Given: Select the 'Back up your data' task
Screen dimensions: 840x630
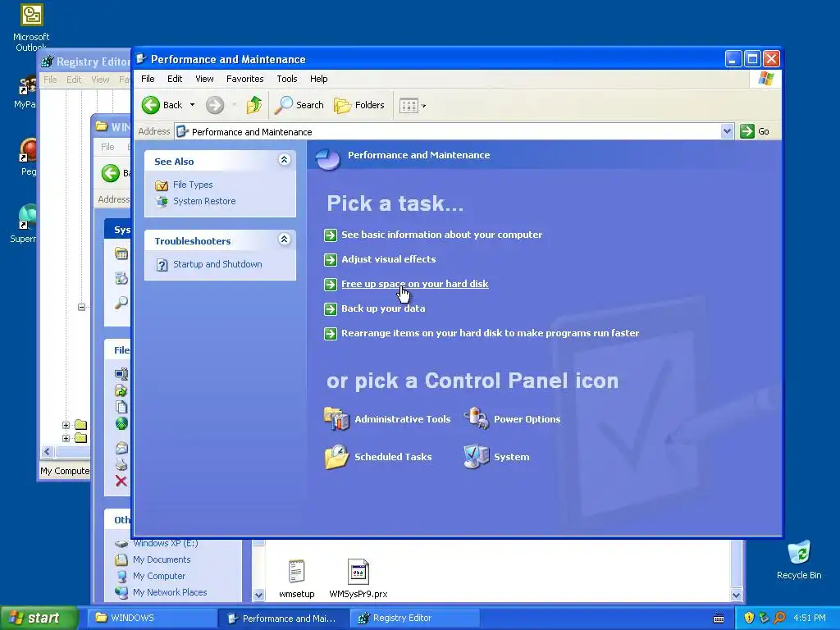Looking at the screenshot, I should pyautogui.click(x=383, y=308).
